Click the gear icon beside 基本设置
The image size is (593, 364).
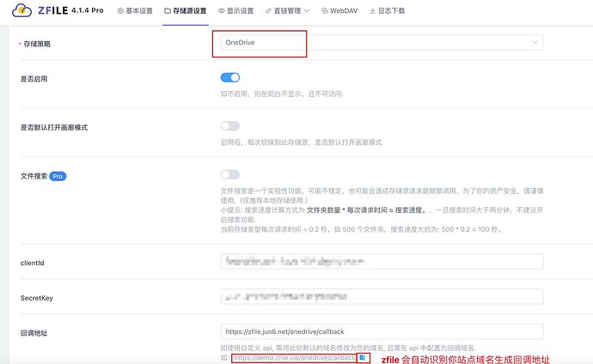(120, 11)
